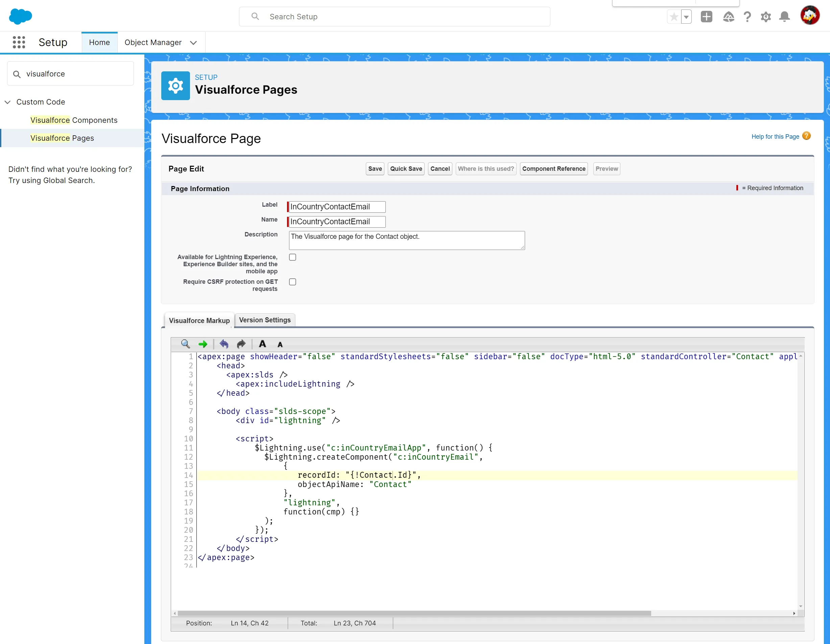Enable Available for Lightning Experience checkbox
The height and width of the screenshot is (644, 830).
(x=292, y=257)
